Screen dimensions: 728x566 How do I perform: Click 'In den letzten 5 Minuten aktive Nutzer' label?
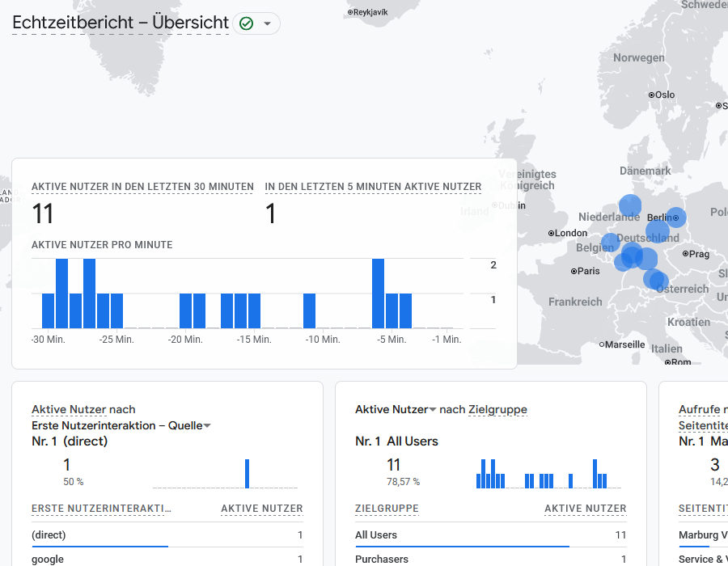(x=373, y=187)
